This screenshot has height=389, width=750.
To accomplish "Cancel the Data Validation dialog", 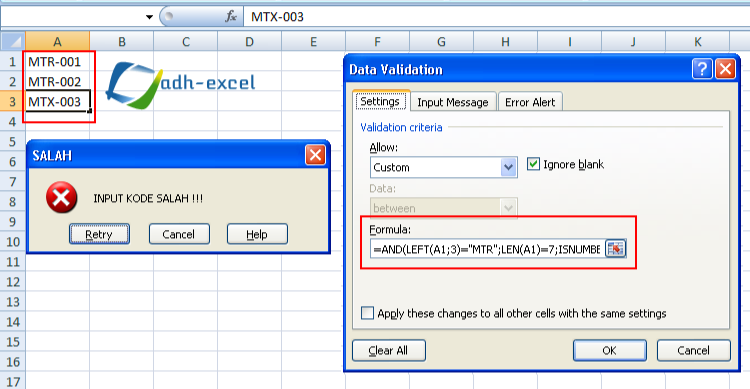I will pyautogui.click(x=693, y=350).
